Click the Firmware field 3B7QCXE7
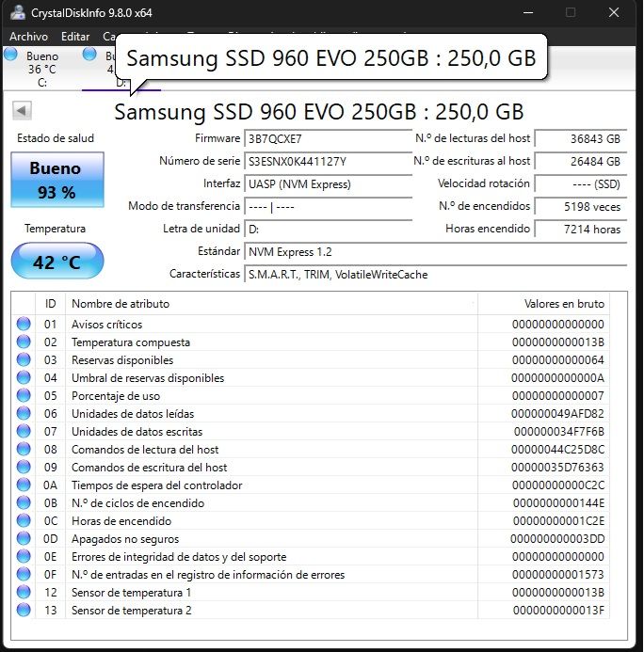The height and width of the screenshot is (652, 644). pyautogui.click(x=328, y=139)
